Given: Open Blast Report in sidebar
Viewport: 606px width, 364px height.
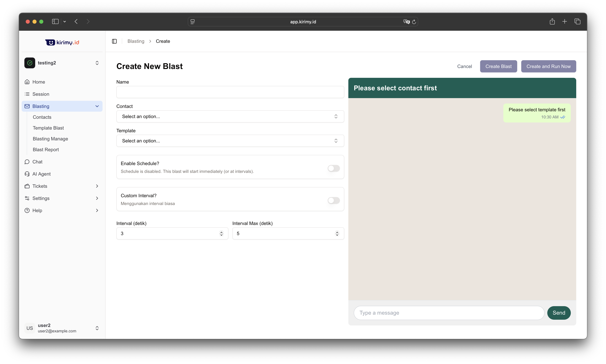Looking at the screenshot, I should coord(46,150).
